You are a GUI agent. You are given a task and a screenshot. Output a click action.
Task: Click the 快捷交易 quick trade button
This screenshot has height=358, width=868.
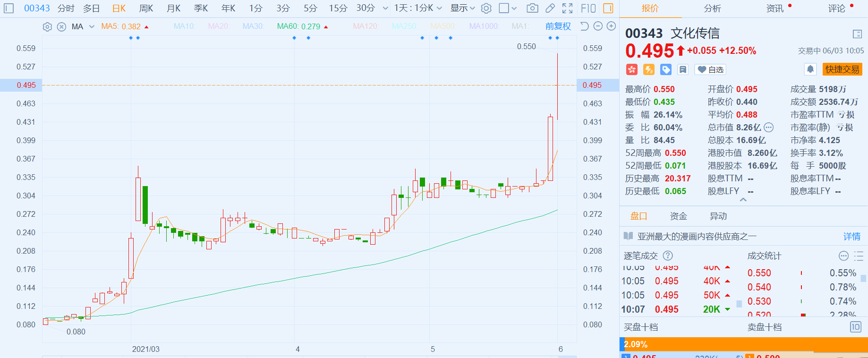pos(842,69)
